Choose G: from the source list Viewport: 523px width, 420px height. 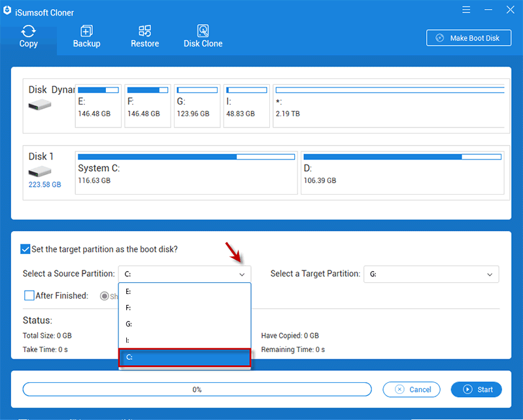pyautogui.click(x=184, y=324)
